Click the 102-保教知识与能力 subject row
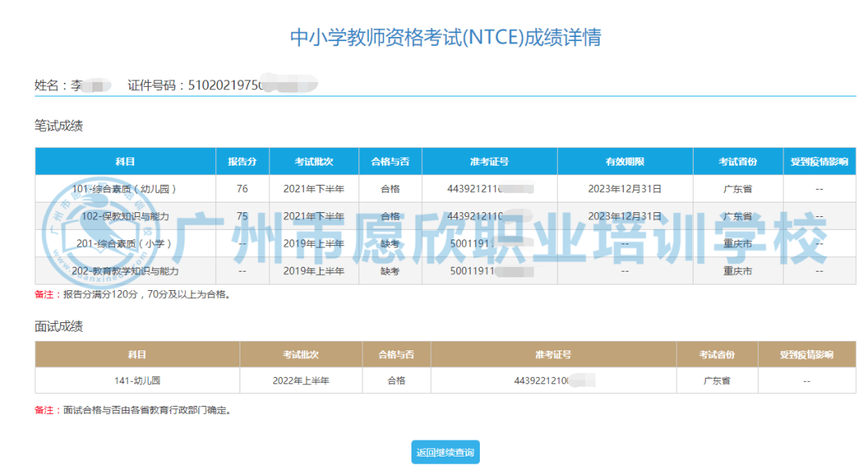The height and width of the screenshot is (475, 868). tap(124, 215)
